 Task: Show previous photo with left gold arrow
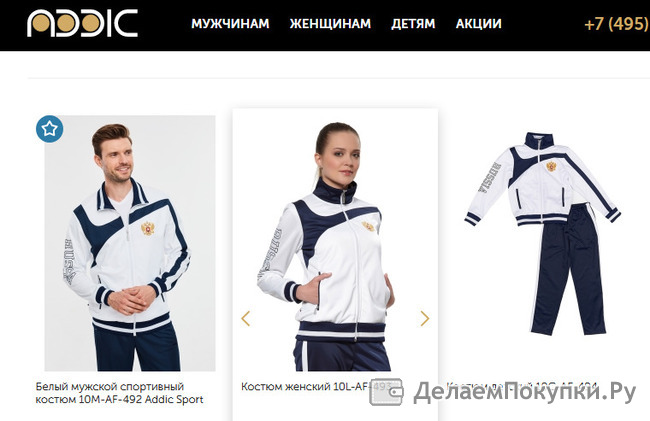[x=246, y=318]
